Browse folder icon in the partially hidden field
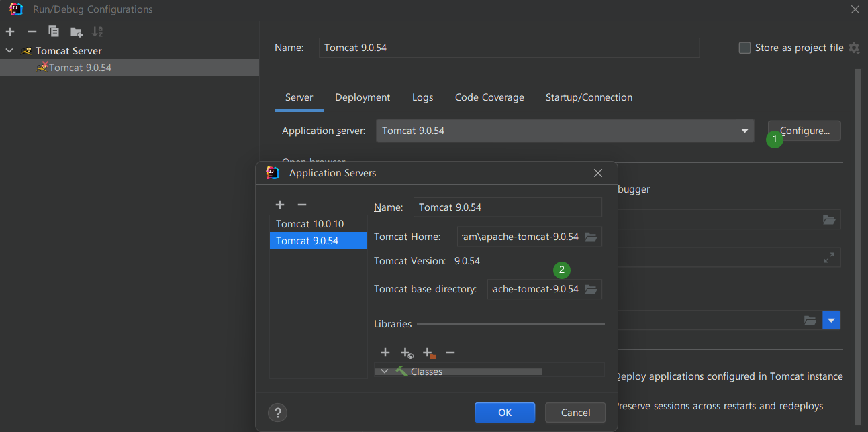 (x=829, y=219)
